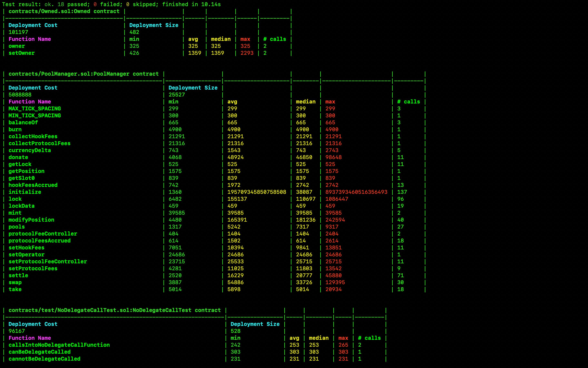Click donate max value 98648
588x368 pixels.
[x=333, y=157]
